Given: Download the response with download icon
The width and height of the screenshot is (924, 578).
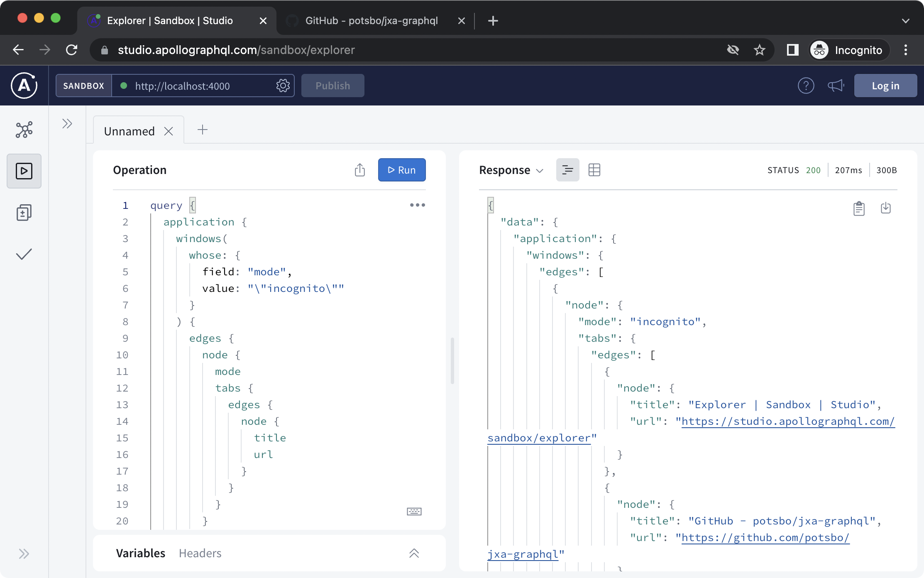Looking at the screenshot, I should (885, 208).
